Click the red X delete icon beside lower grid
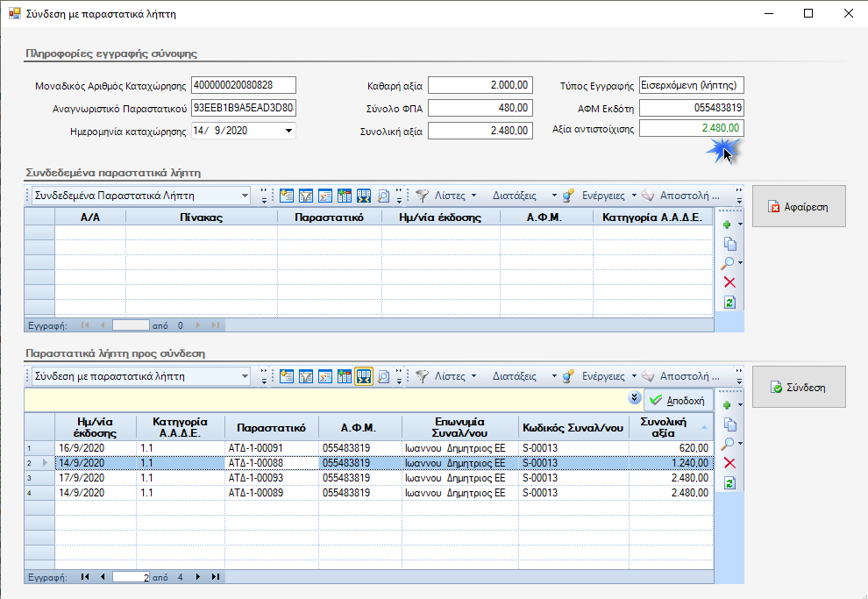868x599 pixels. point(729,463)
